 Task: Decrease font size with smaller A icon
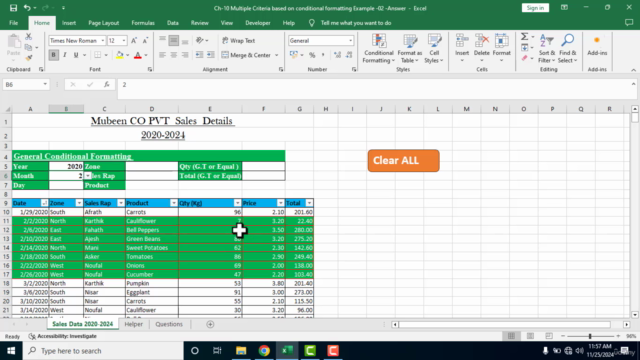tap(145, 40)
